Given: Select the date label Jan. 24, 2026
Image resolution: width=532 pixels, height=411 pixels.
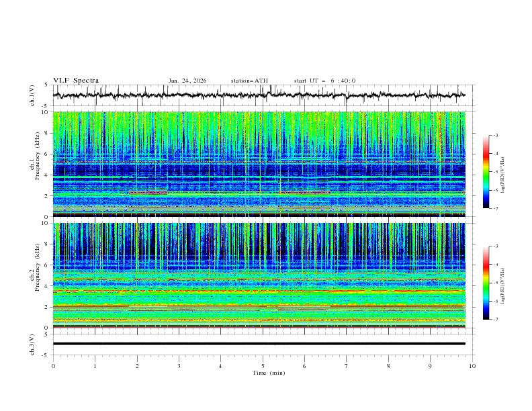Looking at the screenshot, I should pyautogui.click(x=187, y=81).
